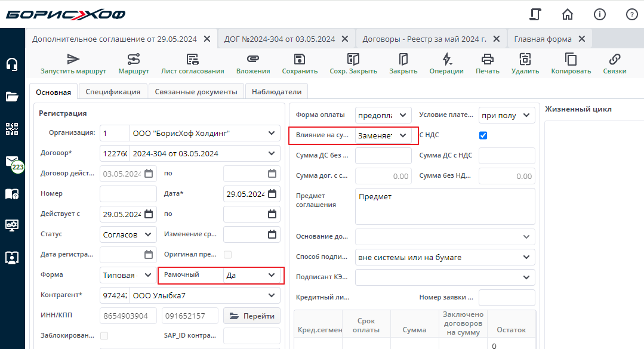Viewport: 644px width, 349px height.
Task: Toggle the С НДС checkbox
Action: (483, 135)
